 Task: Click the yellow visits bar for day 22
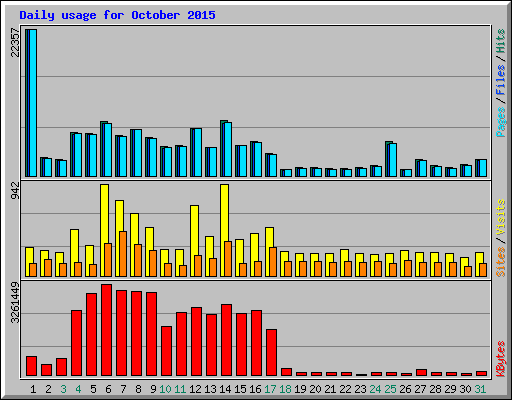tap(344, 263)
